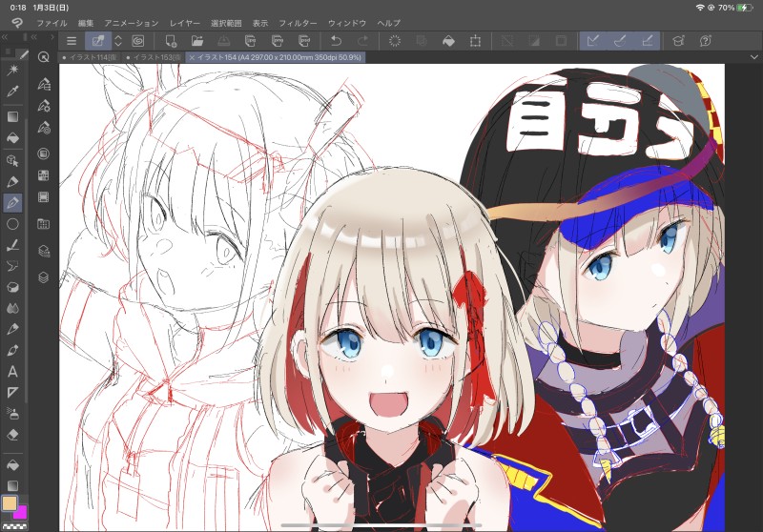Image resolution: width=763 pixels, height=532 pixels.
Task: Open the help question-mark icon
Action: [706, 41]
